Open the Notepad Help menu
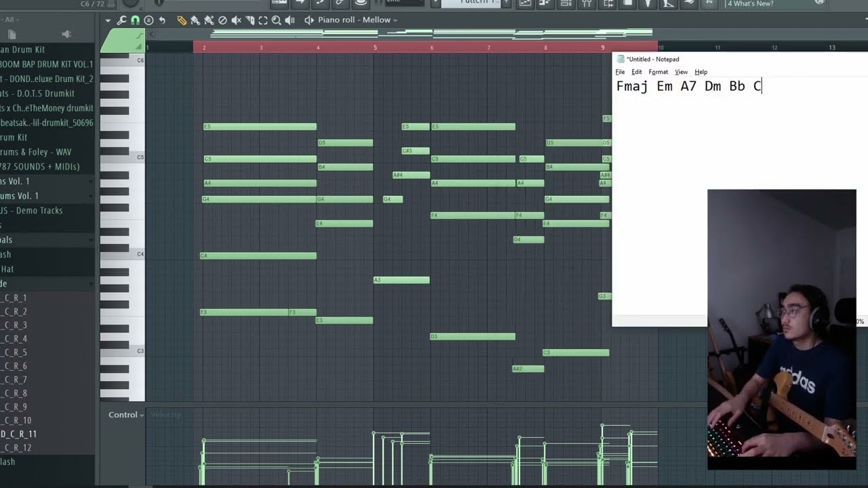The image size is (868, 488). click(x=701, y=72)
